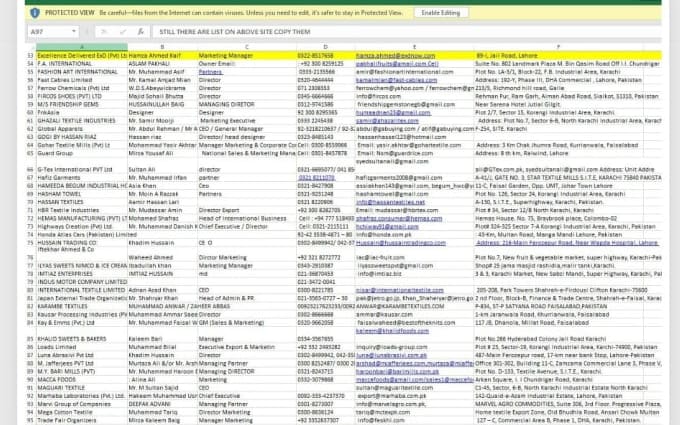Select row header 70

coord(30,202)
